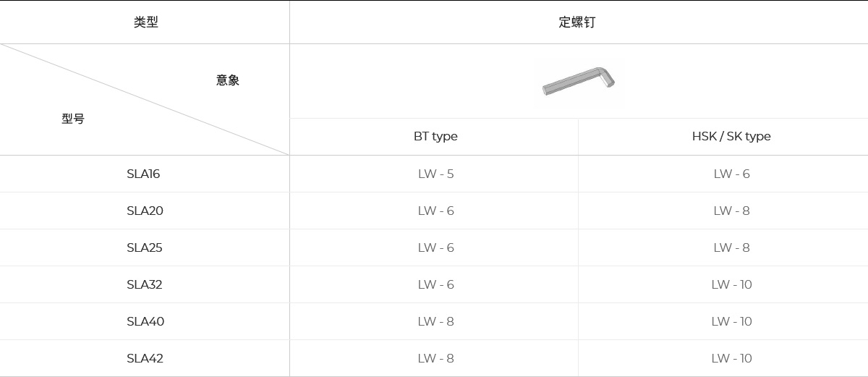Click the 意象 label in the diagonal header

click(x=227, y=80)
